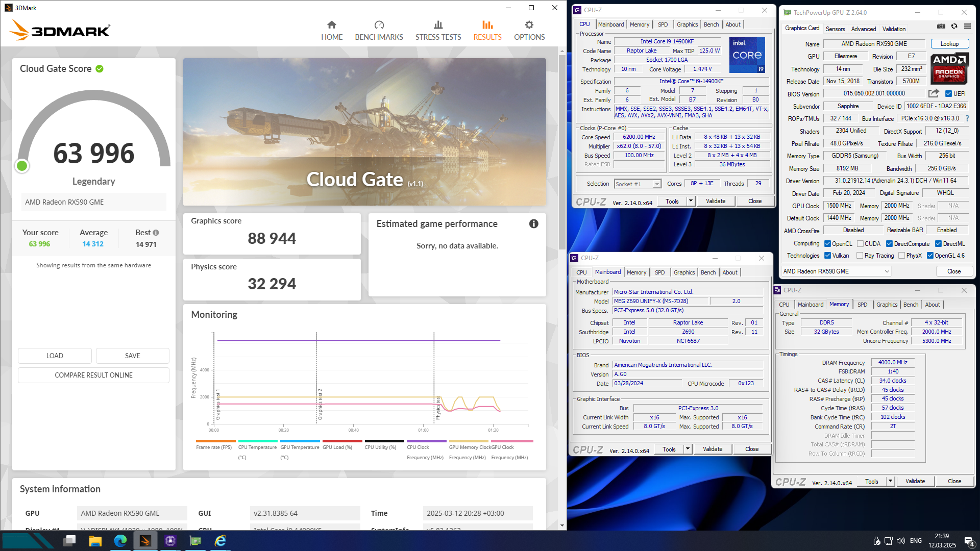Click the info icon in Estimated game performance
The height and width of the screenshot is (551, 980).
click(534, 223)
